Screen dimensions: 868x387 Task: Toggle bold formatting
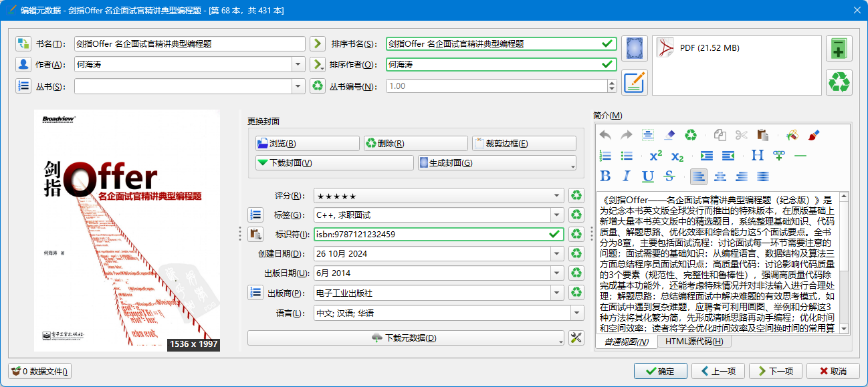[x=605, y=176]
